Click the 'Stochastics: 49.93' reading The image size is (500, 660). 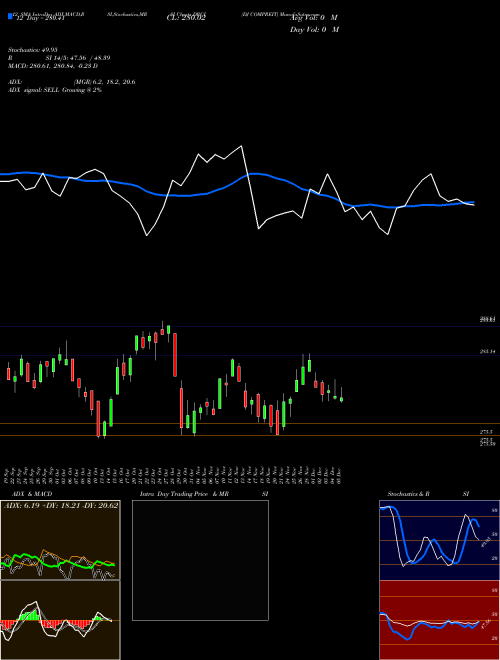(x=32, y=50)
